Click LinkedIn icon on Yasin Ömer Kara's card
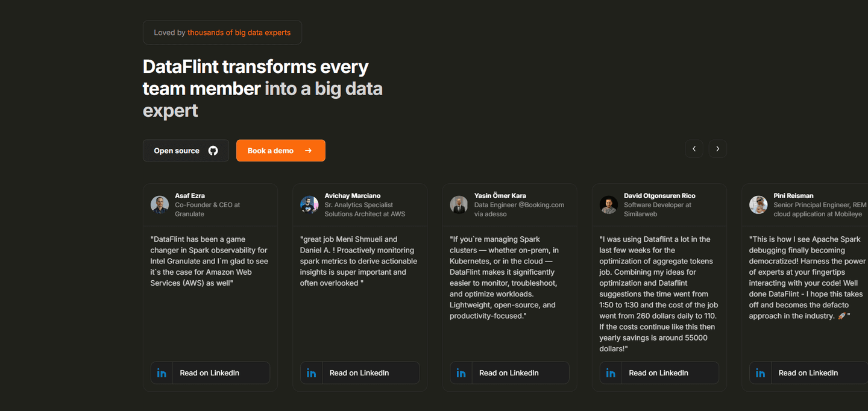Image resolution: width=868 pixels, height=411 pixels. click(x=461, y=373)
